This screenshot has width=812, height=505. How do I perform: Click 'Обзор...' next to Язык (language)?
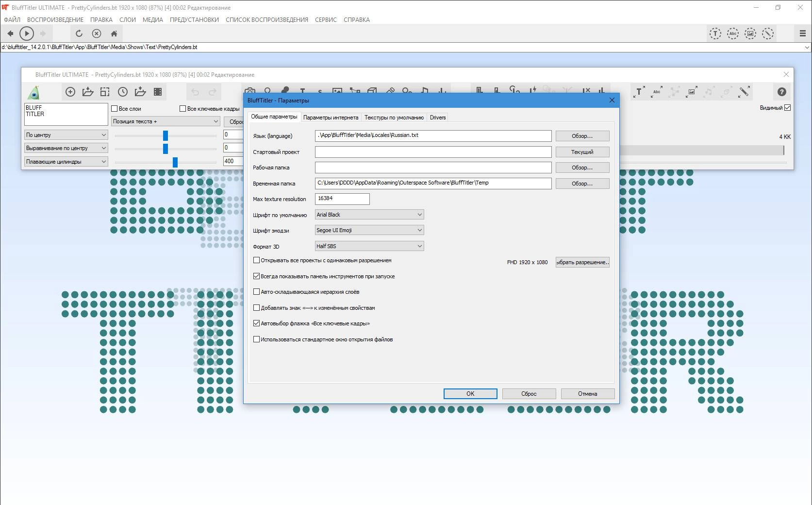tap(582, 136)
